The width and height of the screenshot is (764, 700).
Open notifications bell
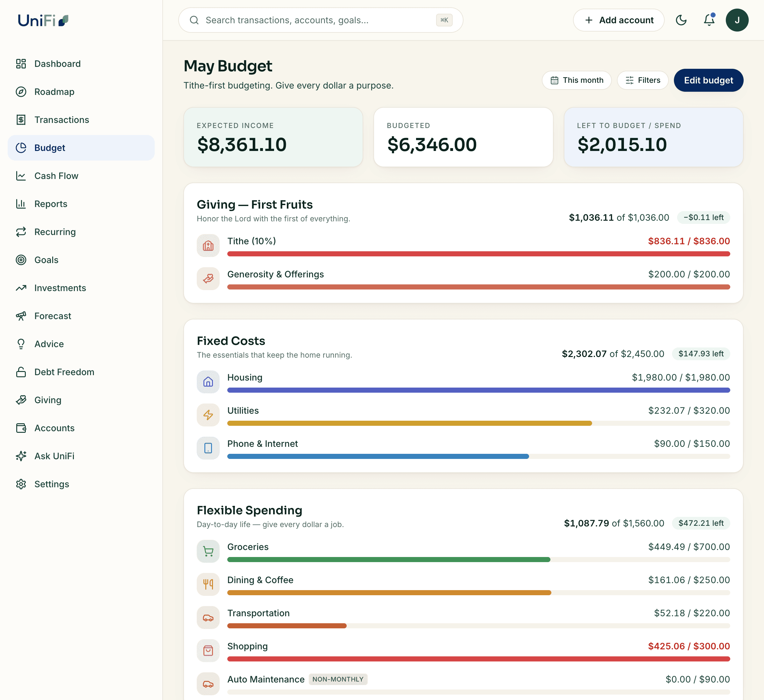tap(709, 20)
